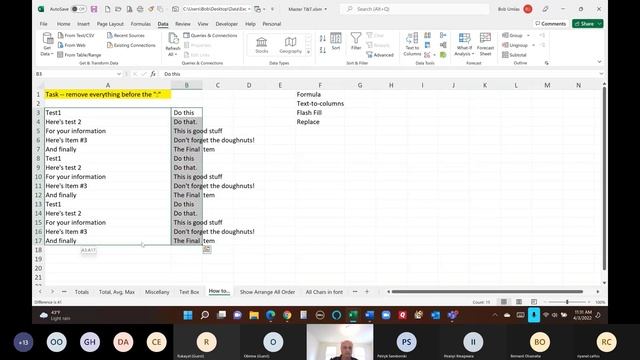The height and width of the screenshot is (360, 640).
Task: Open the Windows Start menu
Action: tap(188, 315)
